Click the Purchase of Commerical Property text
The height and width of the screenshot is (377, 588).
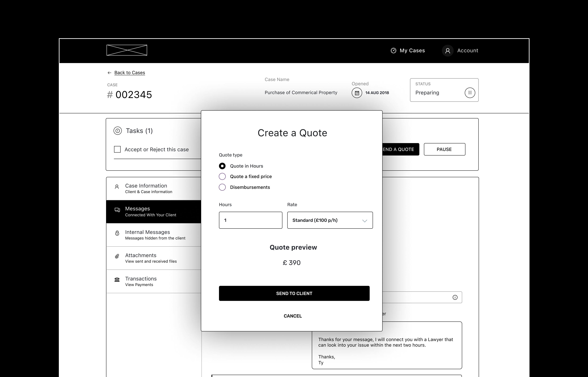tap(301, 93)
